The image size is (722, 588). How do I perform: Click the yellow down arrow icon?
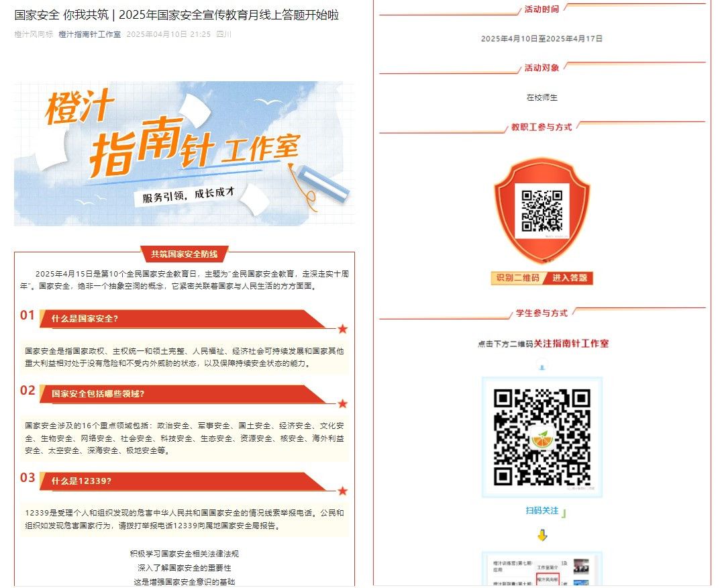pyautogui.click(x=542, y=535)
